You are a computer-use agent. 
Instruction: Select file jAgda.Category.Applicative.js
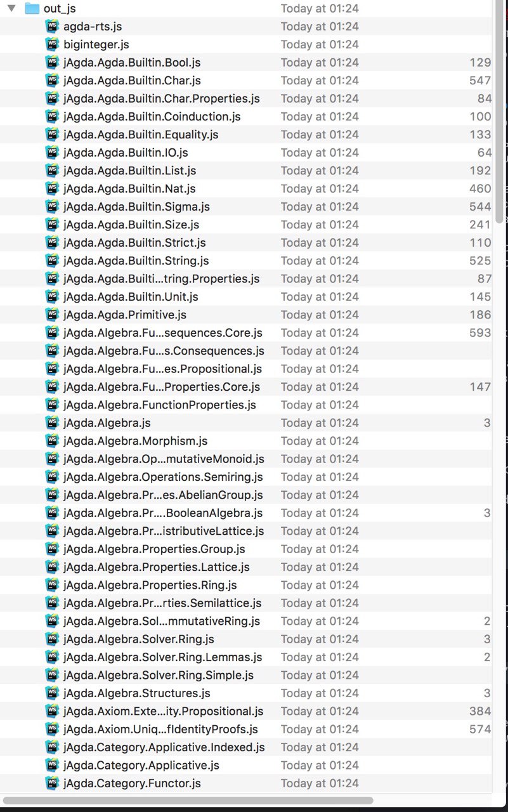pyautogui.click(x=141, y=765)
